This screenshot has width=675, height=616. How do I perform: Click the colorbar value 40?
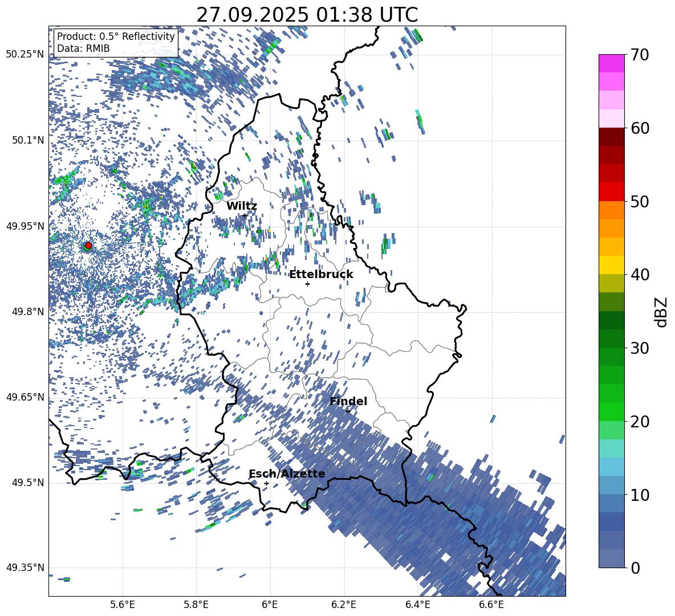[x=640, y=275]
